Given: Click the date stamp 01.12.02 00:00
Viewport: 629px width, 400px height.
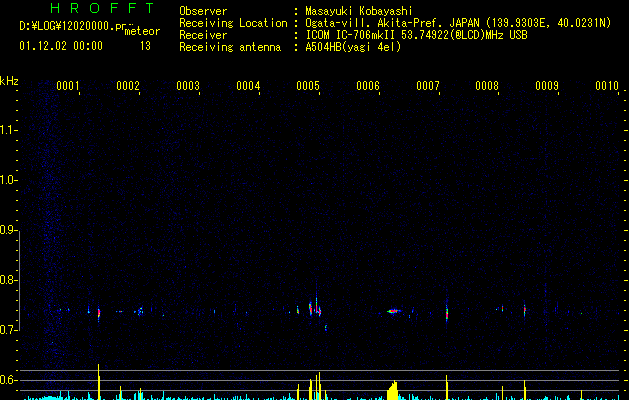Looking at the screenshot, I should click(x=61, y=46).
